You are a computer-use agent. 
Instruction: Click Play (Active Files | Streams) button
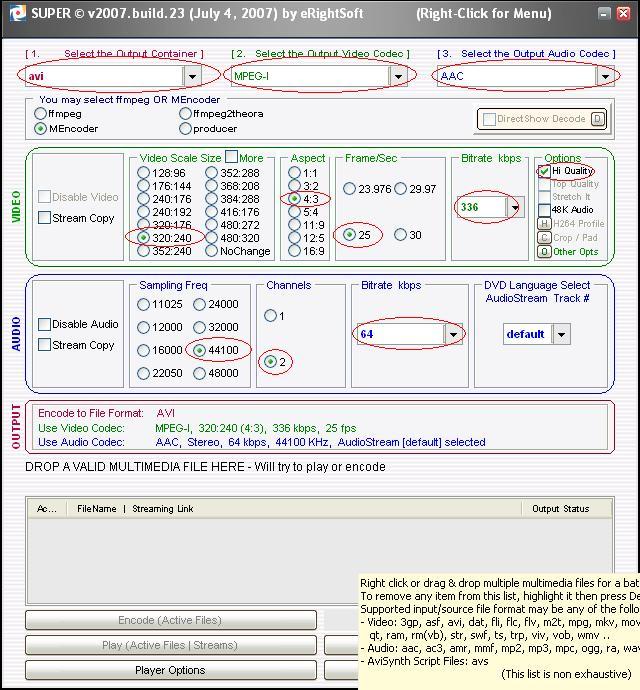(x=171, y=645)
